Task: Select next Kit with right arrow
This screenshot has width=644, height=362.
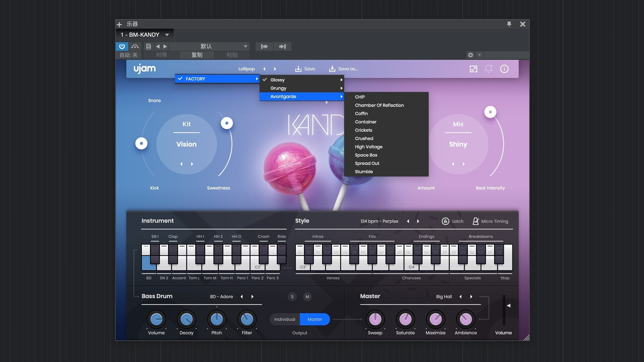Action: [x=192, y=164]
